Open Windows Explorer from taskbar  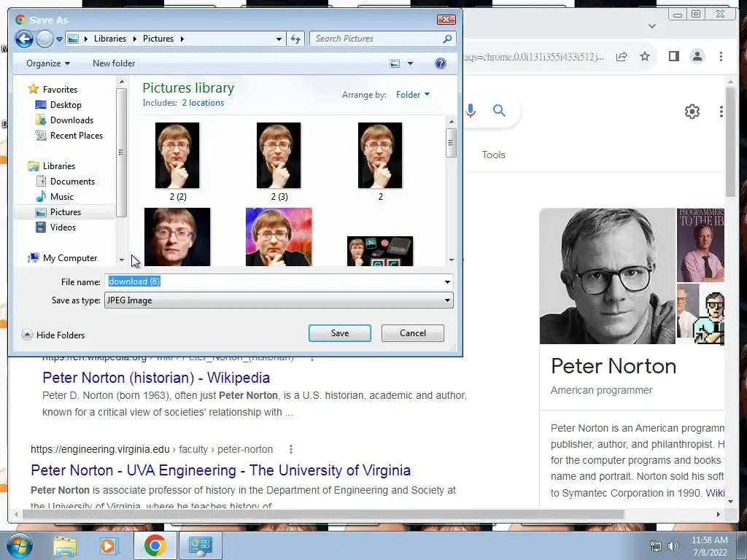click(65, 546)
